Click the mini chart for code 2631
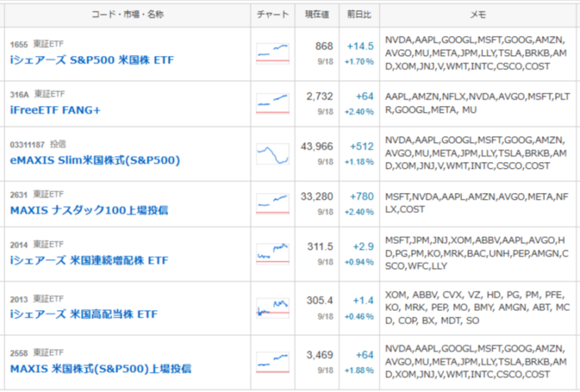 tap(272, 204)
